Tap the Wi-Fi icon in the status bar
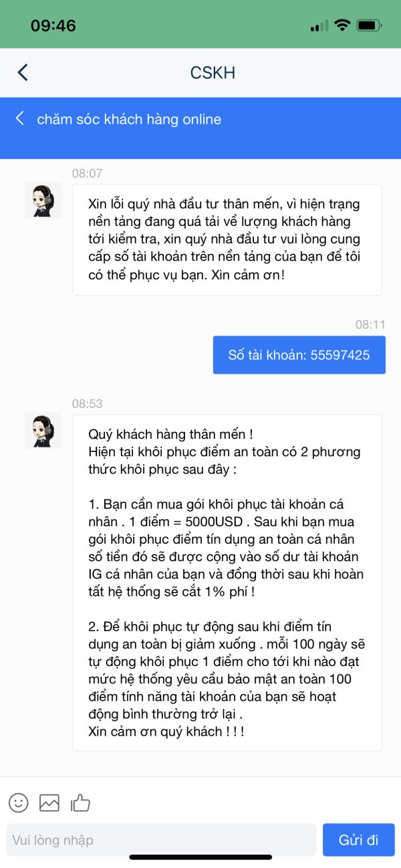The width and height of the screenshot is (401, 868). (x=342, y=25)
